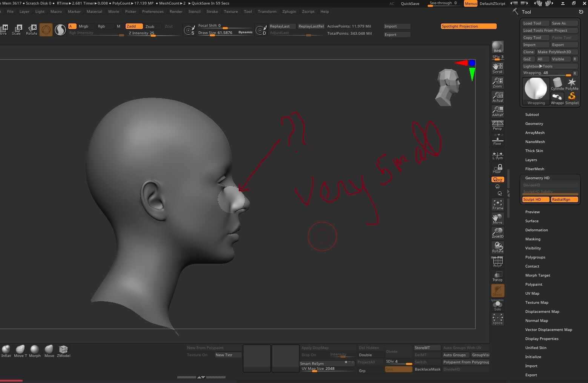Open the Render menu

coord(176,12)
